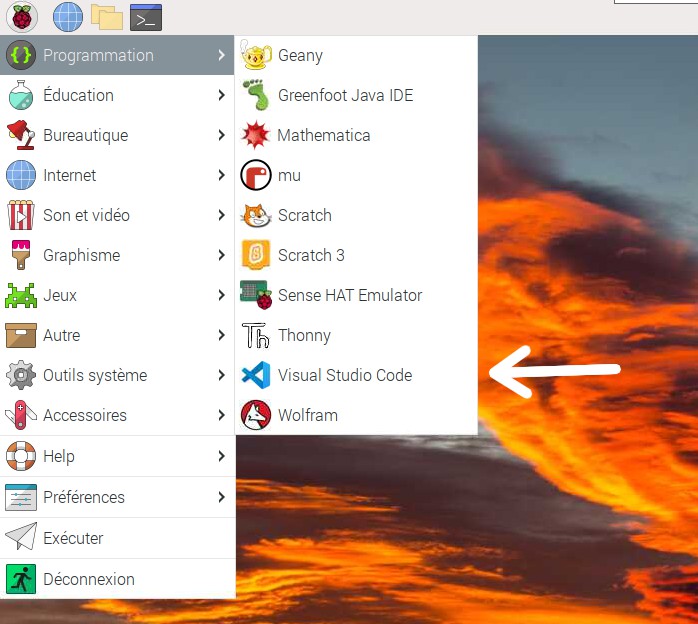Viewport: 698px width, 624px height.
Task: Launch Scratch 3 from the submenu
Action: pos(357,255)
